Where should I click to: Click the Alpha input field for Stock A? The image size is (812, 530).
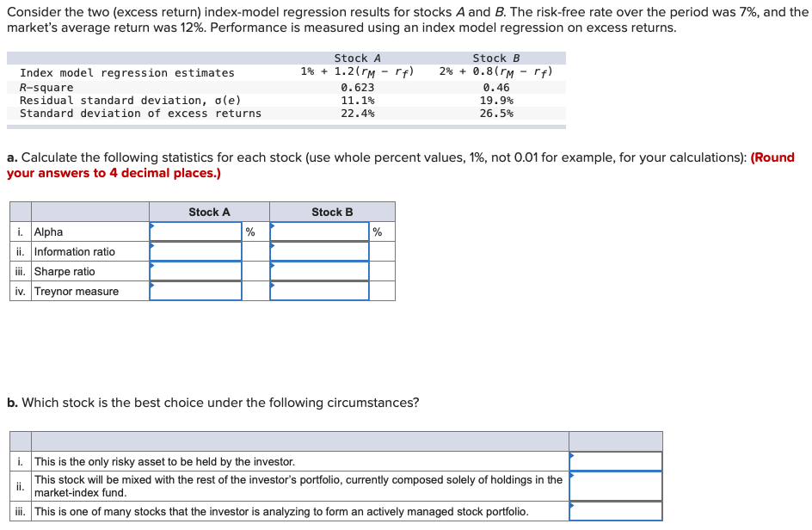point(197,231)
